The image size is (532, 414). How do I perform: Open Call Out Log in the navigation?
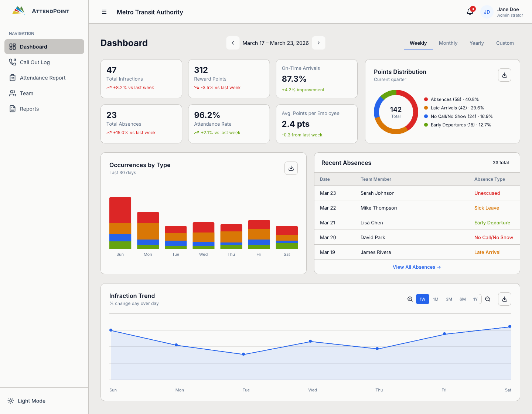tap(44, 62)
